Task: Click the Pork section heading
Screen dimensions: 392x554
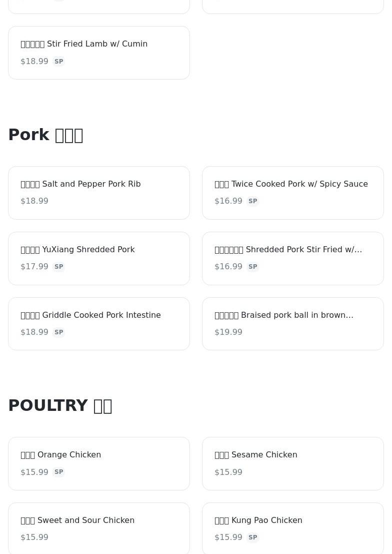Action: [45, 135]
